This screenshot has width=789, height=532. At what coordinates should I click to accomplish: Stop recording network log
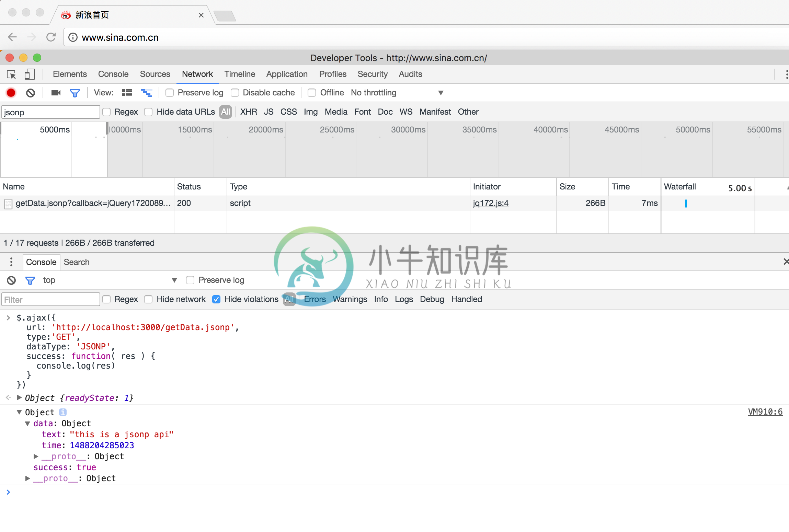[x=11, y=93]
